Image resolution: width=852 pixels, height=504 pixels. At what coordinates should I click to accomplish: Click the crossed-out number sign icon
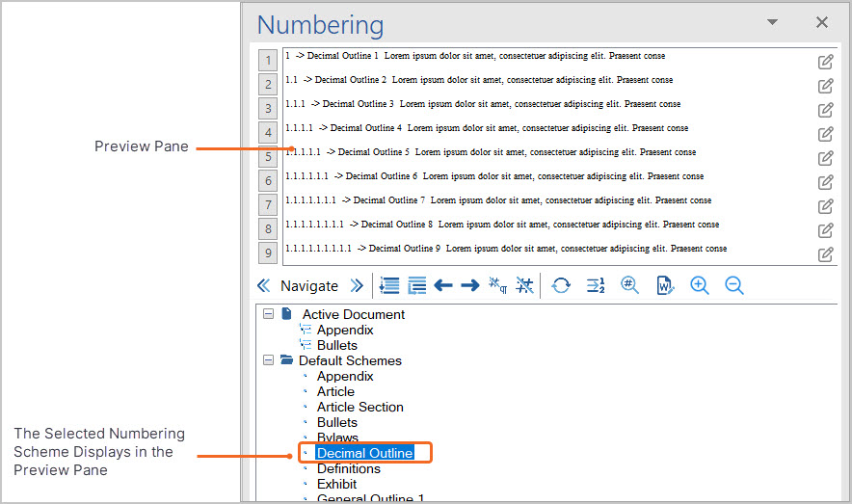(x=524, y=284)
